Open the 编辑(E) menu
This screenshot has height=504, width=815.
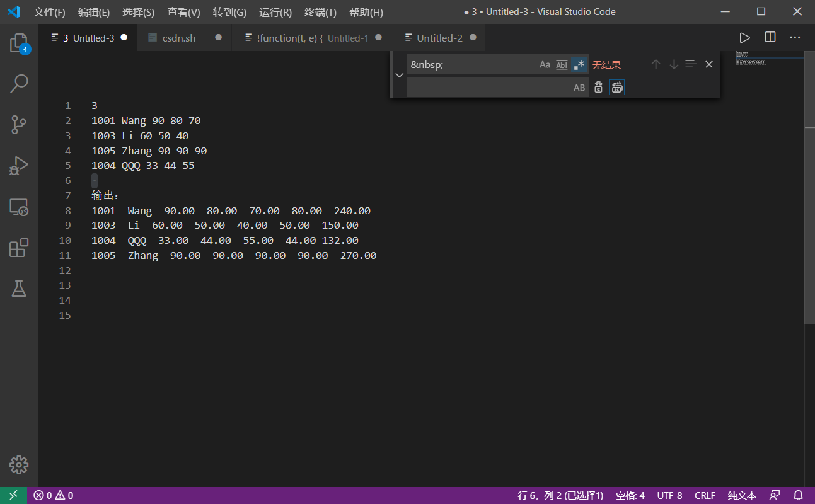click(x=94, y=12)
